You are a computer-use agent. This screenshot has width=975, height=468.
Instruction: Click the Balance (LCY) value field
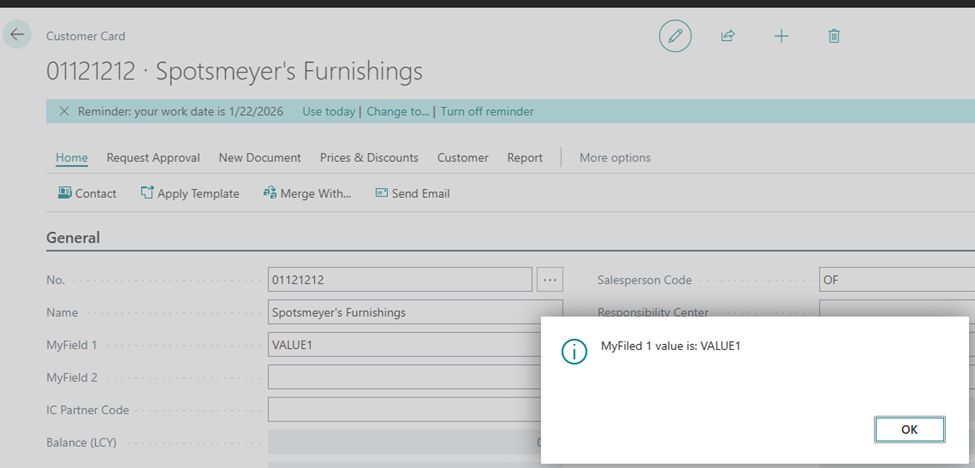click(x=404, y=443)
